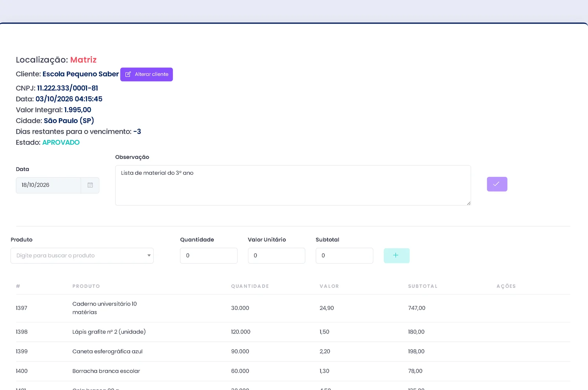The image size is (588, 390).
Task: Click the quantity value 120.000
Action: 241,332
